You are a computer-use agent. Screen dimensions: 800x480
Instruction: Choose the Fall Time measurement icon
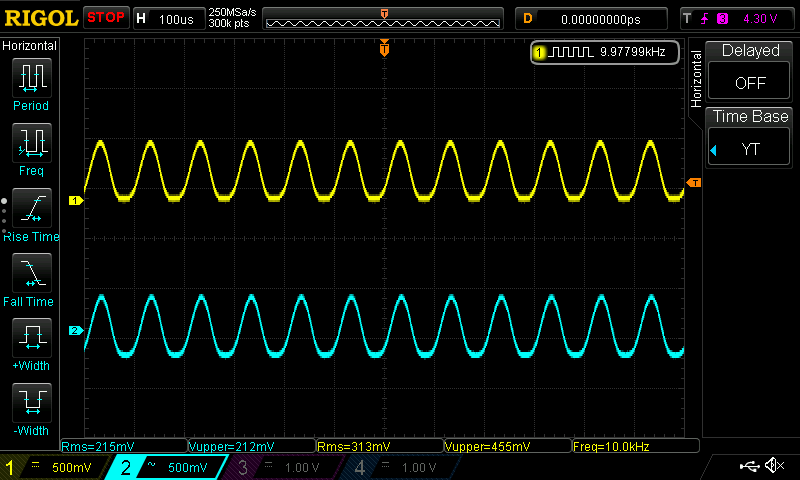click(31, 273)
